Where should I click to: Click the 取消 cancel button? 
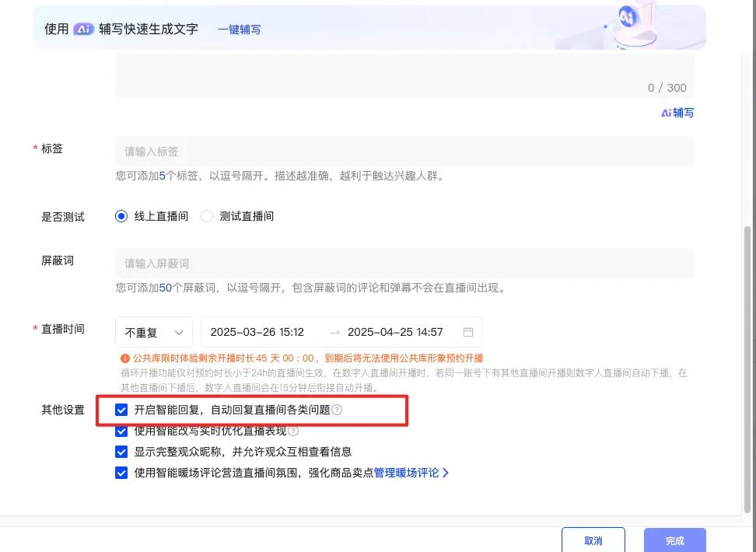click(593, 542)
